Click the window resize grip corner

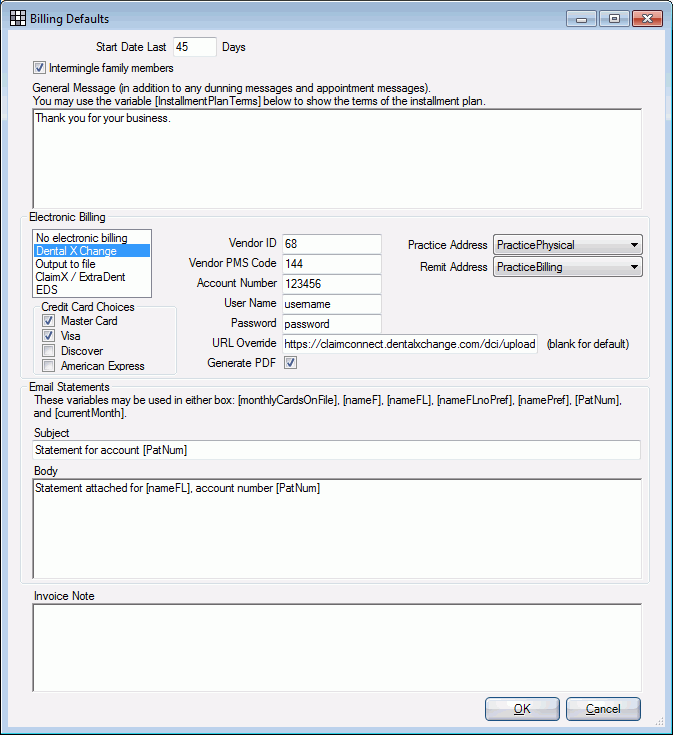click(659, 722)
